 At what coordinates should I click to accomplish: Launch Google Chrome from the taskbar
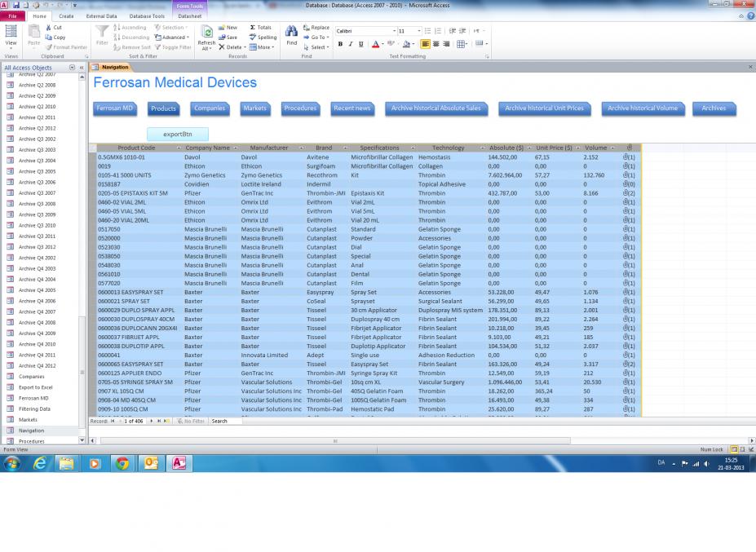[122, 463]
